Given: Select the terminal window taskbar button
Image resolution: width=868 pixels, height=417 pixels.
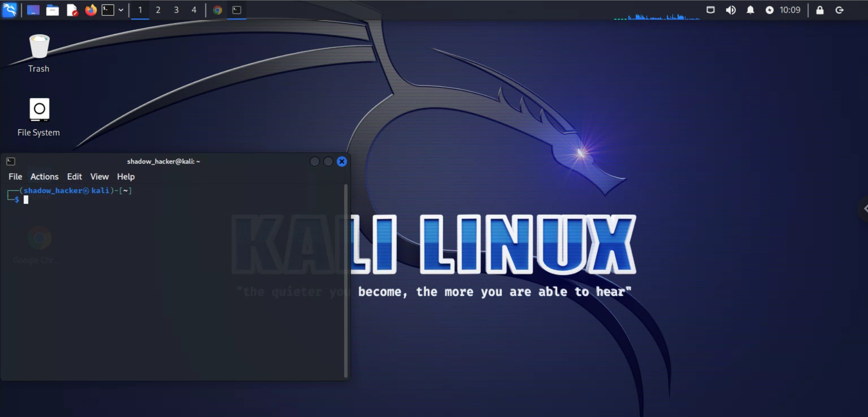Looking at the screenshot, I should [237, 10].
